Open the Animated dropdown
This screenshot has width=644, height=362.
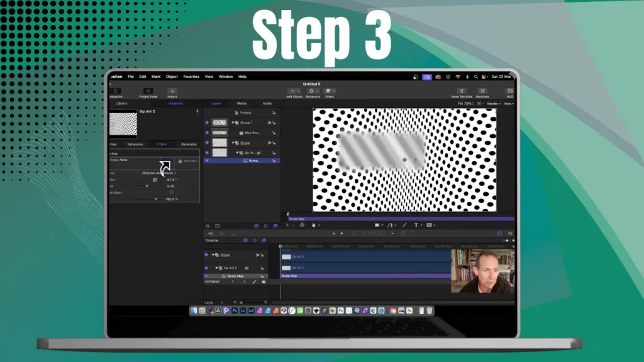pyautogui.click(x=219, y=282)
